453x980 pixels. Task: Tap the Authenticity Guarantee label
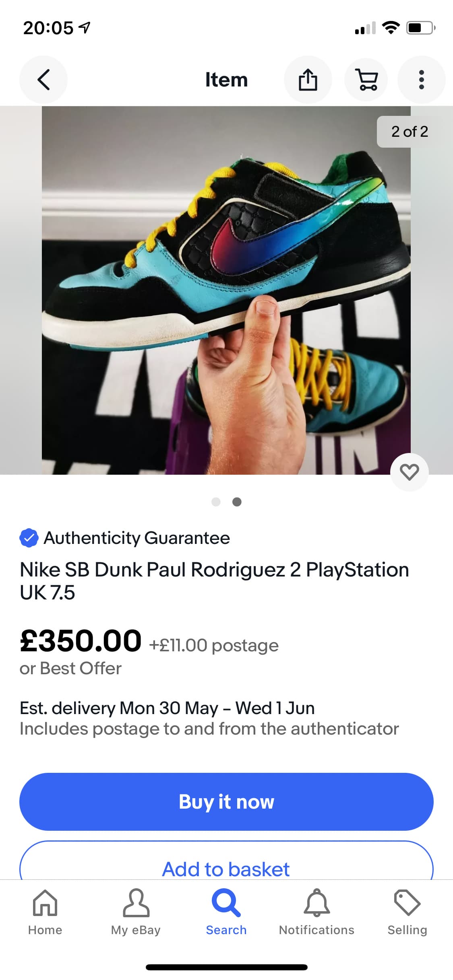tap(137, 538)
